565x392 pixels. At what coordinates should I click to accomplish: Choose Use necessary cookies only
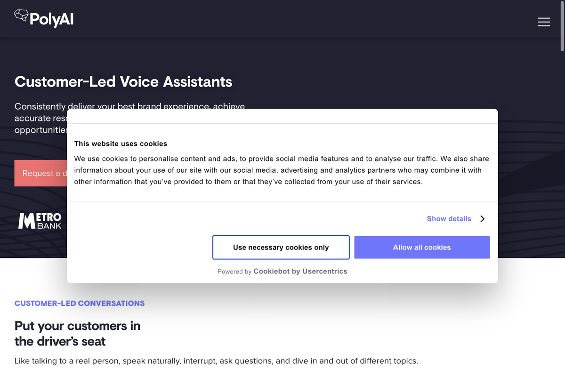[281, 247]
